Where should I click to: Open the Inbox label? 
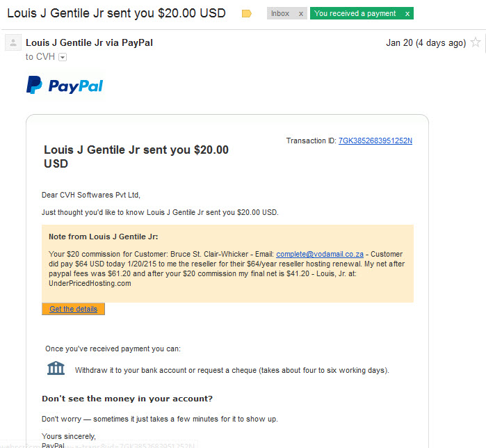click(x=280, y=14)
